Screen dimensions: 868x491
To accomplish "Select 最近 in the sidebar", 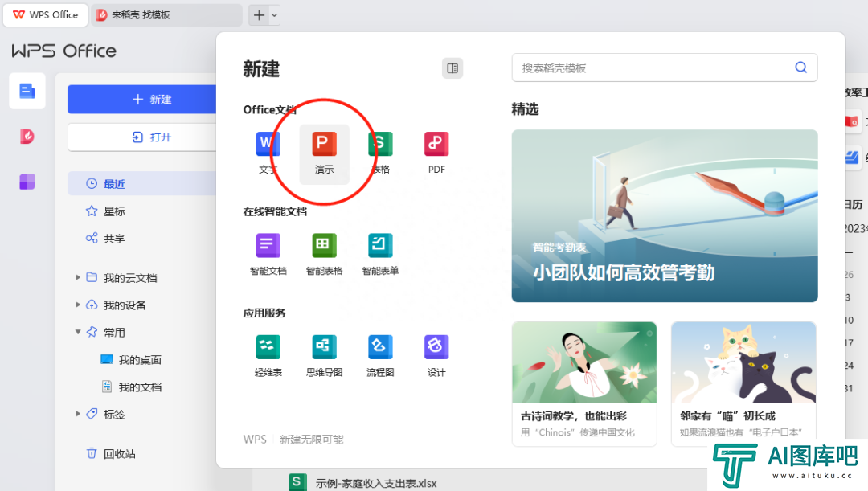I will pyautogui.click(x=141, y=184).
